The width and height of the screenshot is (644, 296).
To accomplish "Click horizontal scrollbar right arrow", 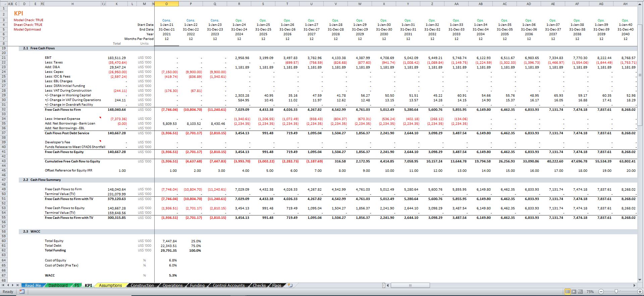I will coord(634,285).
